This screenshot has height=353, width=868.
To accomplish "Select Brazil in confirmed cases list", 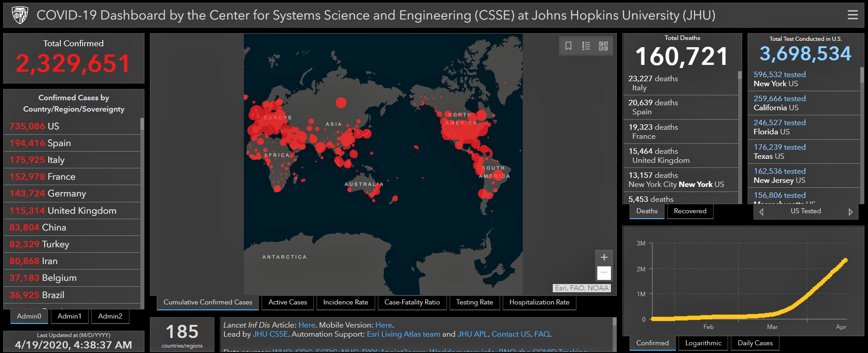I will point(72,295).
